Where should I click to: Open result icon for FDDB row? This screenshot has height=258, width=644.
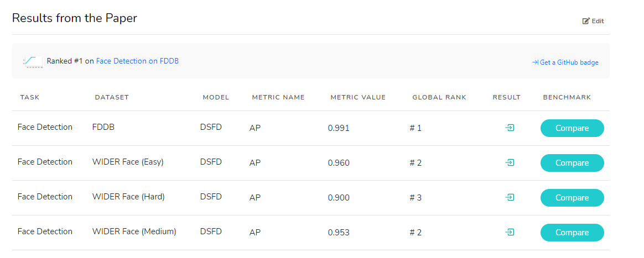click(510, 128)
